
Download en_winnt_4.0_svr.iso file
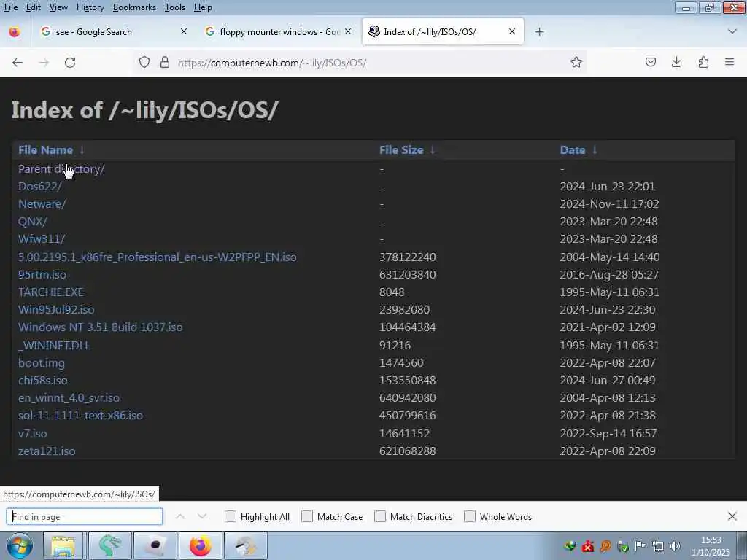pos(69,397)
